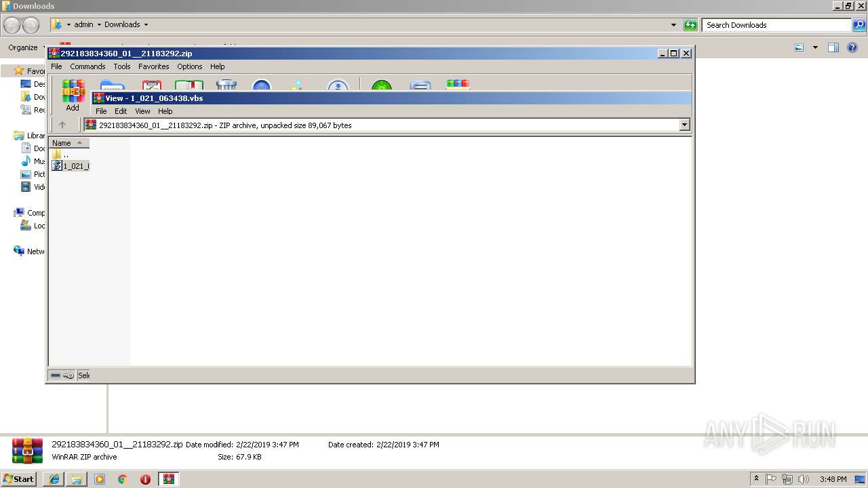This screenshot has height=488, width=868.
Task: Select the parent folder '..' entry
Action: (x=60, y=155)
